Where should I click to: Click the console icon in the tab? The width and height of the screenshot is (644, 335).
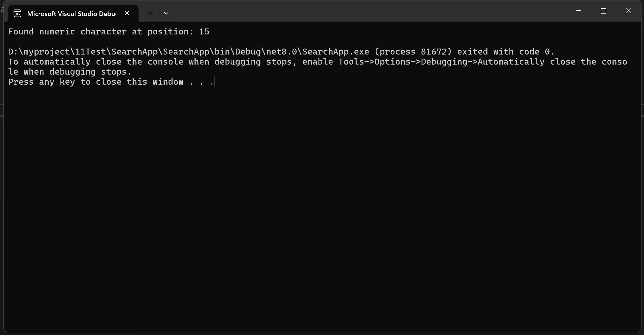[x=17, y=13]
